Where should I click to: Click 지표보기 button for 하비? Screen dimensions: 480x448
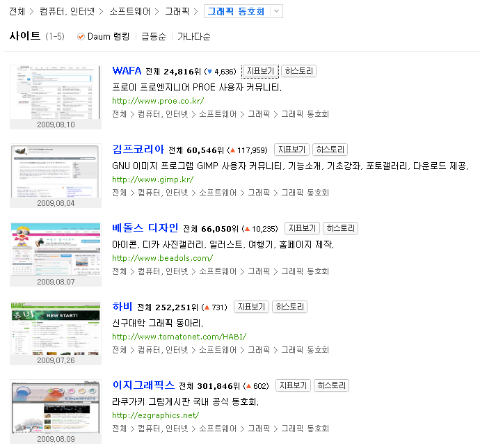click(x=251, y=307)
